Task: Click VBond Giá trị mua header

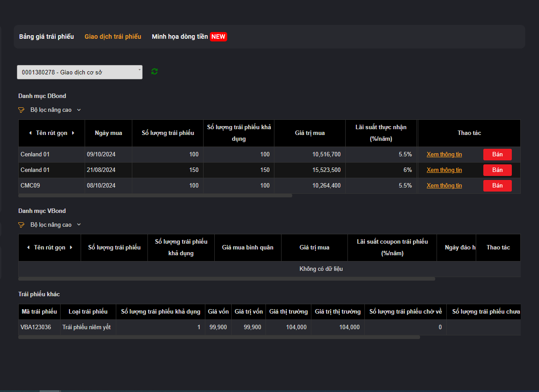Action: click(314, 248)
